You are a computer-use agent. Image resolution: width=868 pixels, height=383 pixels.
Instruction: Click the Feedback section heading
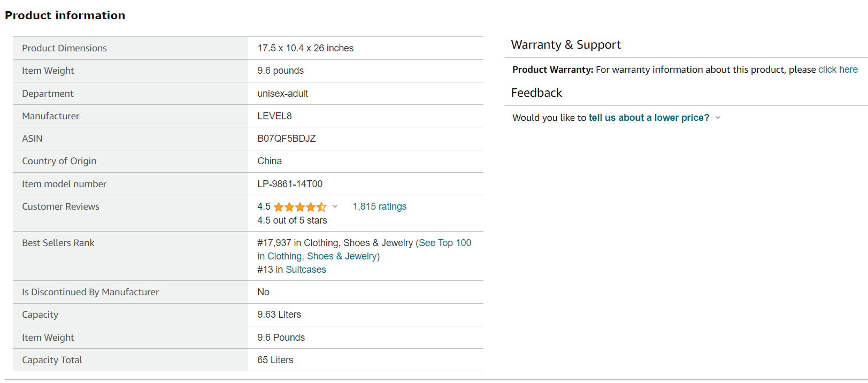pos(536,93)
